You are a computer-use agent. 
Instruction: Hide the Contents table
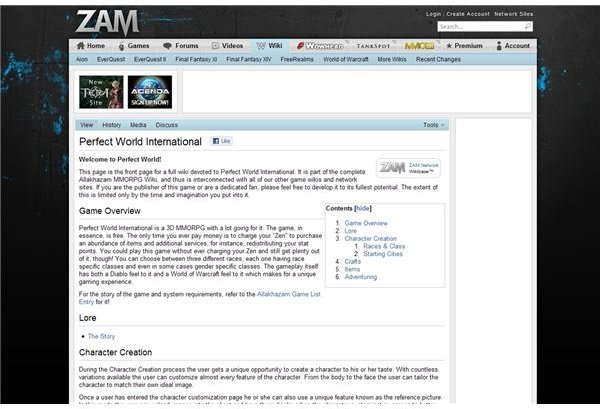[362, 208]
